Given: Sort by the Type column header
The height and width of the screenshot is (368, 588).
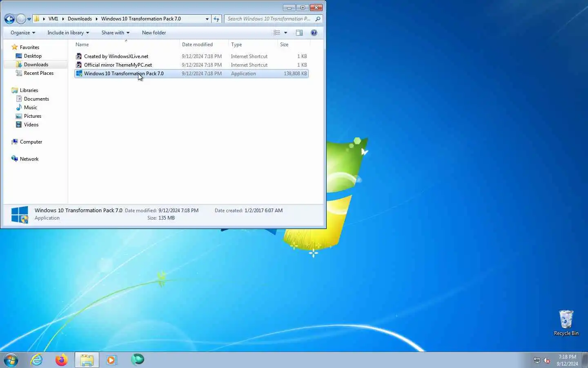Looking at the screenshot, I should point(253,45).
